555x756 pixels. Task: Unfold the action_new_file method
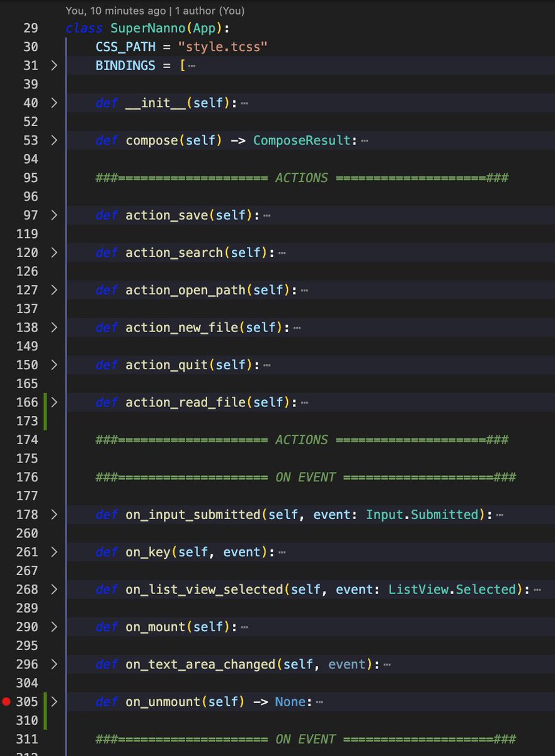(x=54, y=328)
